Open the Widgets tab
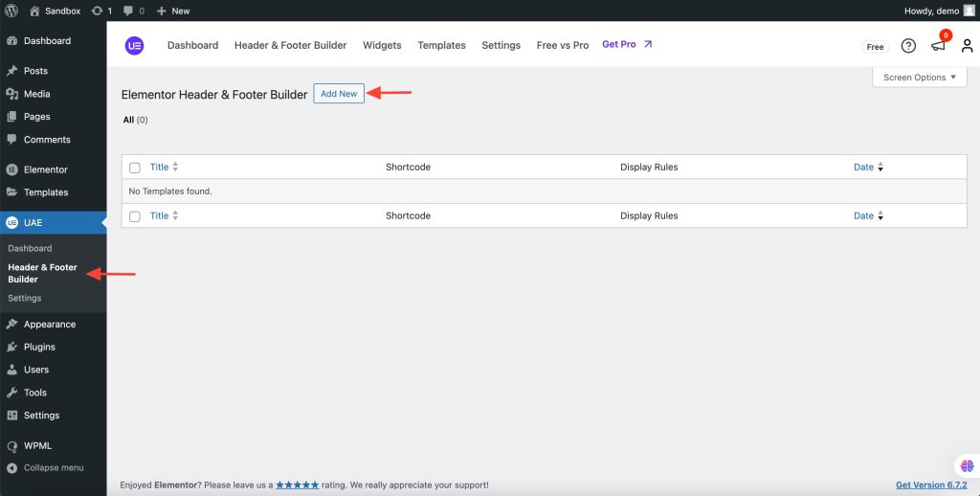The image size is (980, 496). [x=382, y=45]
